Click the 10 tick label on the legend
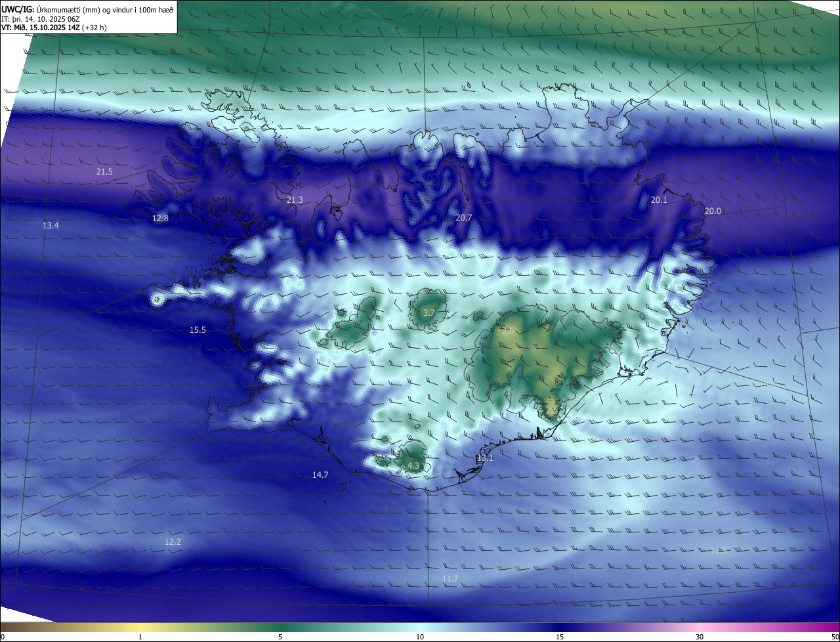The image size is (840, 642). click(x=420, y=637)
